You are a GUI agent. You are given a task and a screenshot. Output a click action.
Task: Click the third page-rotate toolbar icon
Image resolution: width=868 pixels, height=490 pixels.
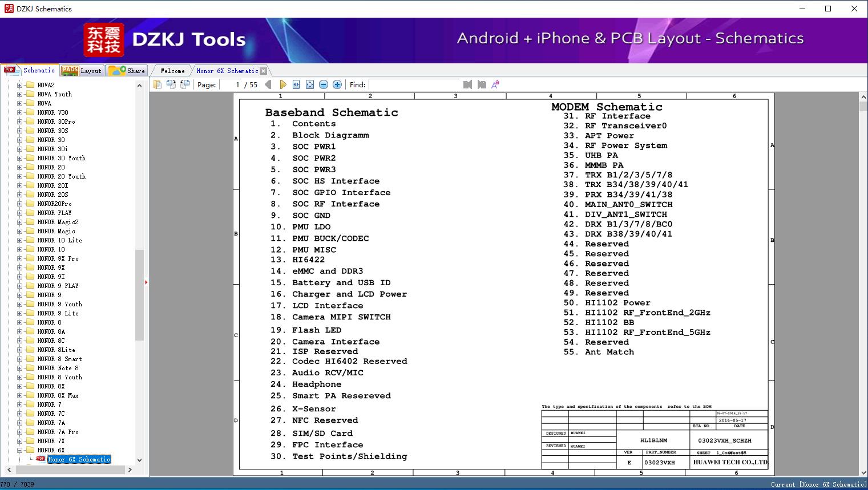point(184,84)
